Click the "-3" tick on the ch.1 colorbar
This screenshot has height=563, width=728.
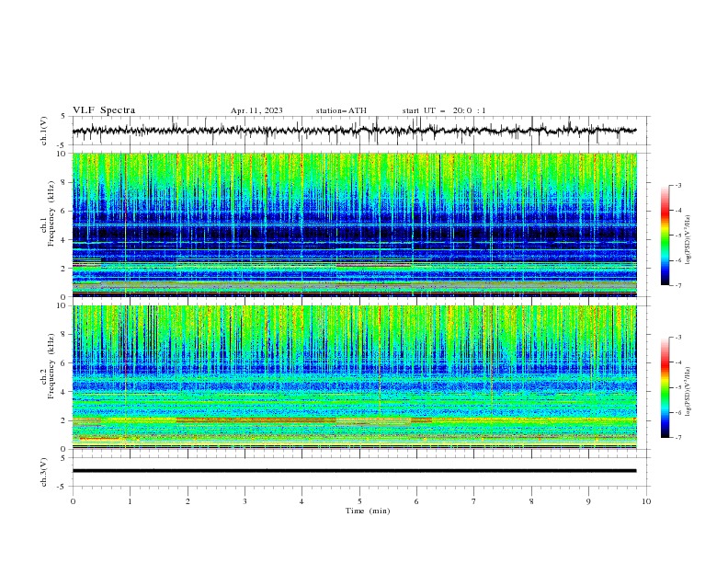pos(677,185)
